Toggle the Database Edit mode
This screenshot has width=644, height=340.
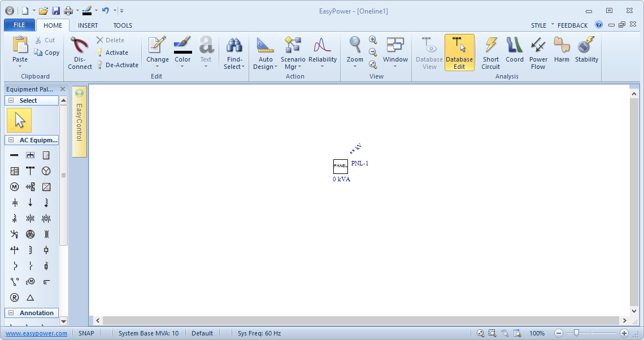tap(459, 52)
